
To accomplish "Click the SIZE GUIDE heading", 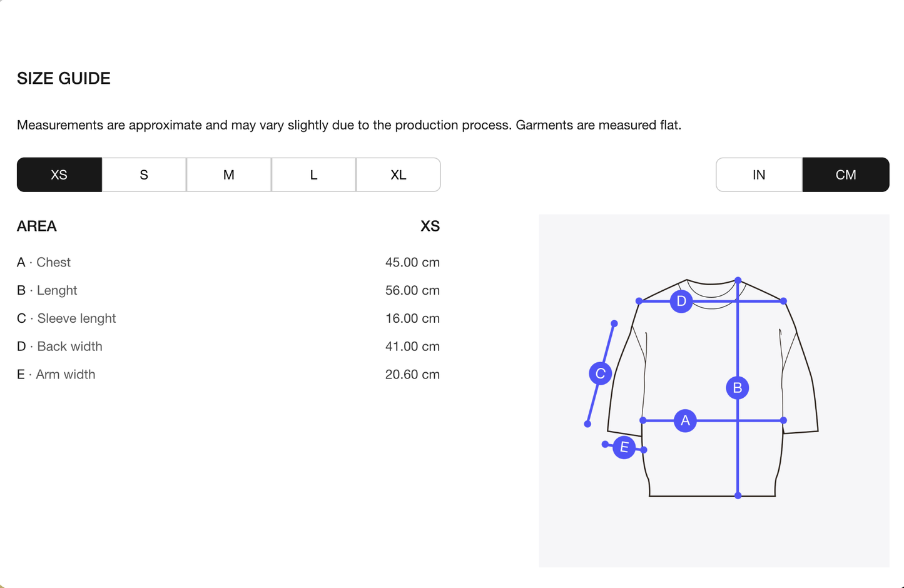I will (x=64, y=78).
